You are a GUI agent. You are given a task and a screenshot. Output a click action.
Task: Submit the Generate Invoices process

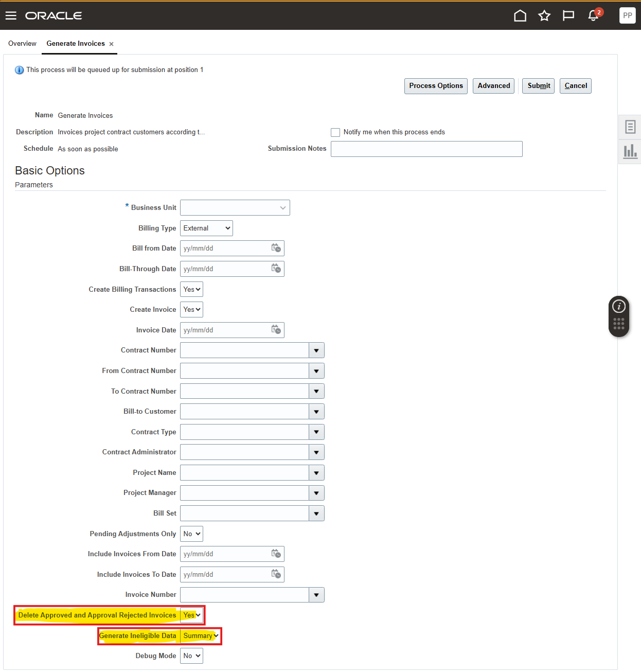point(539,86)
